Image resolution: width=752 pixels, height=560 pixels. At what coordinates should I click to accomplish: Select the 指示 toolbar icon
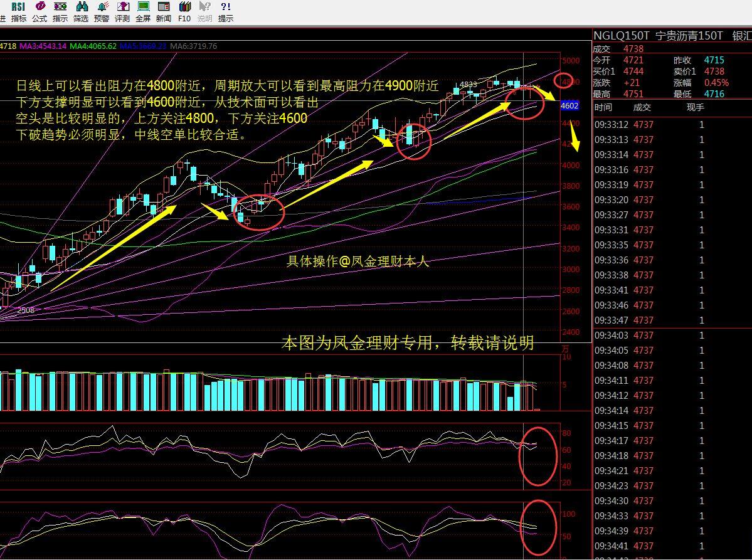point(60,11)
